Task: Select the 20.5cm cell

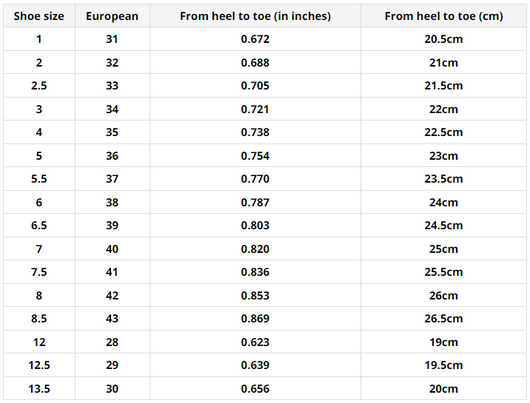Action: (443, 39)
